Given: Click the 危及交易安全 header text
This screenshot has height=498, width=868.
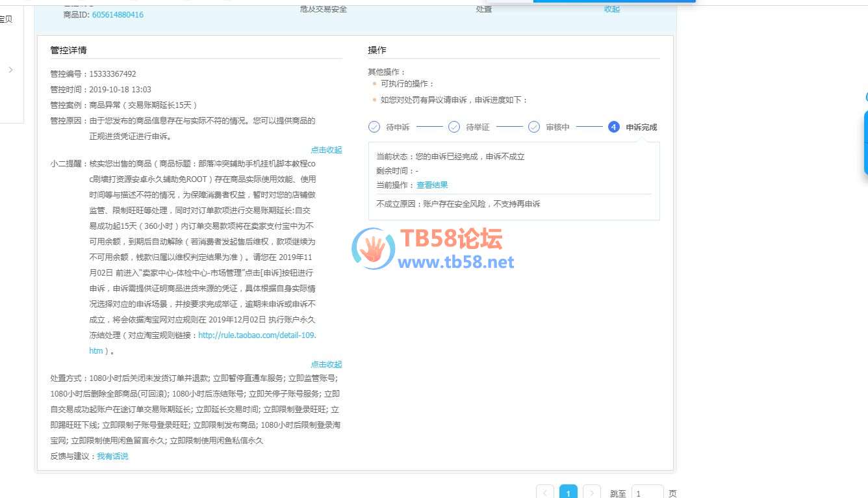Looking at the screenshot, I should pos(324,9).
